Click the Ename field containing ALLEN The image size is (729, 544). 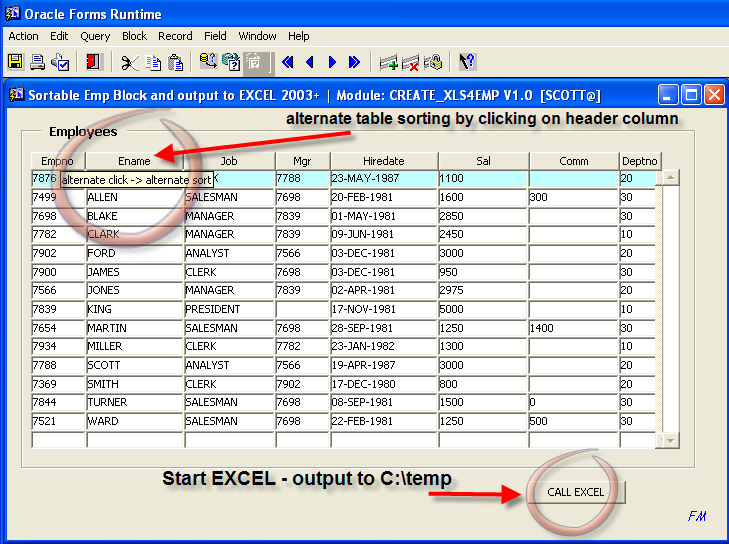[134, 197]
